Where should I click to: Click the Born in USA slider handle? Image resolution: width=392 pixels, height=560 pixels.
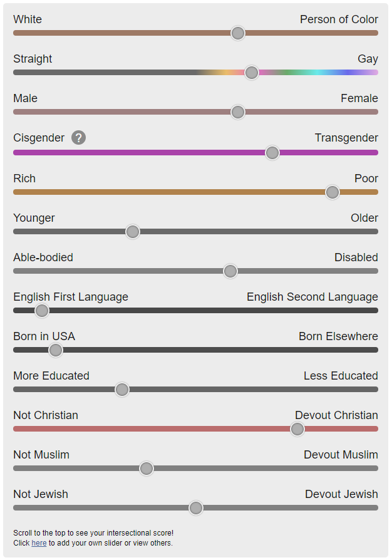(55, 350)
